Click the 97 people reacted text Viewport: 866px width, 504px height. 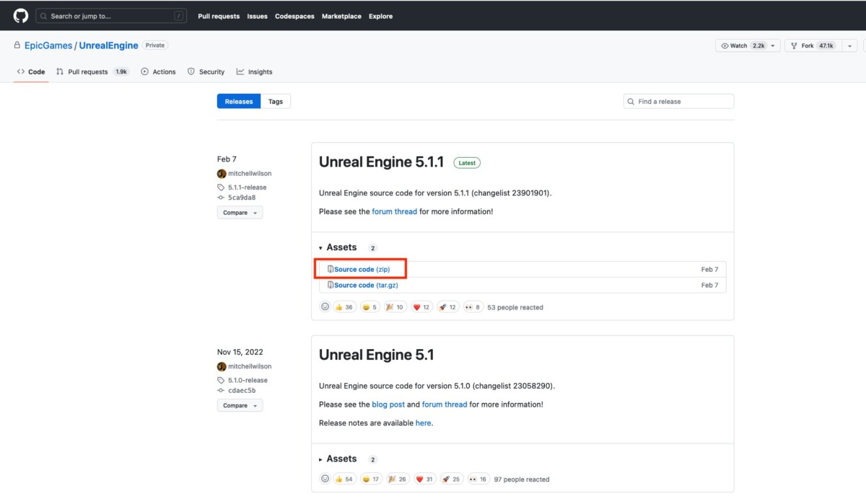(522, 479)
